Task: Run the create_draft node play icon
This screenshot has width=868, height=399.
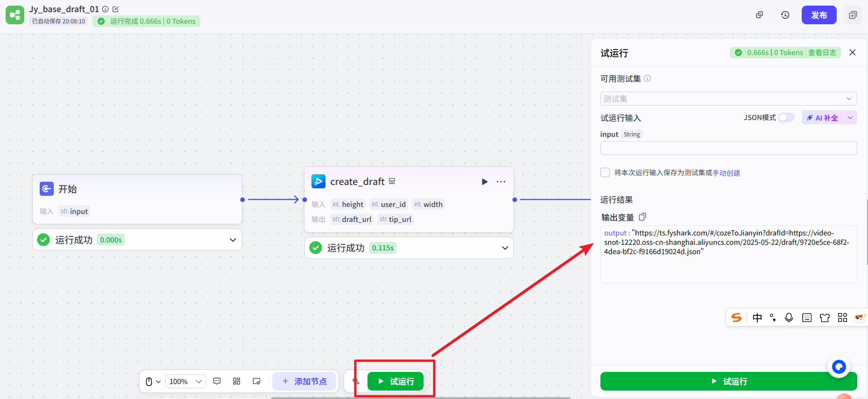Action: 485,182
